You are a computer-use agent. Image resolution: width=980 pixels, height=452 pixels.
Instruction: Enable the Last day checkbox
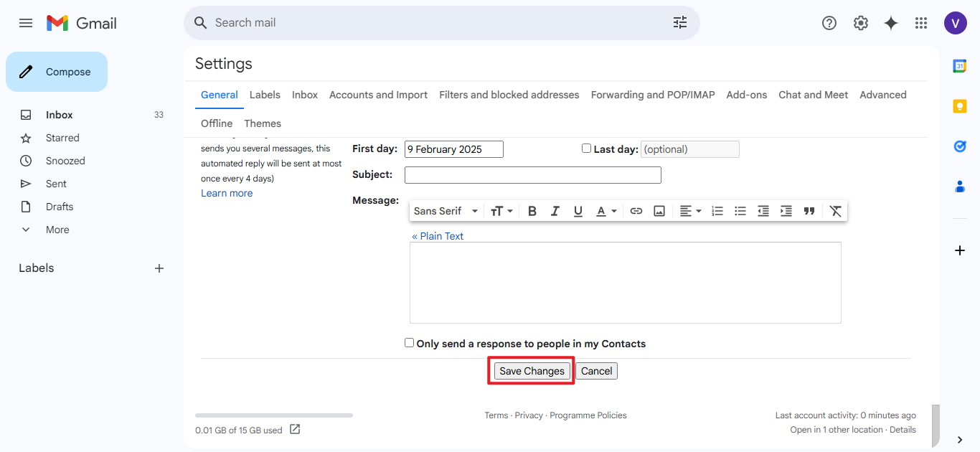586,149
